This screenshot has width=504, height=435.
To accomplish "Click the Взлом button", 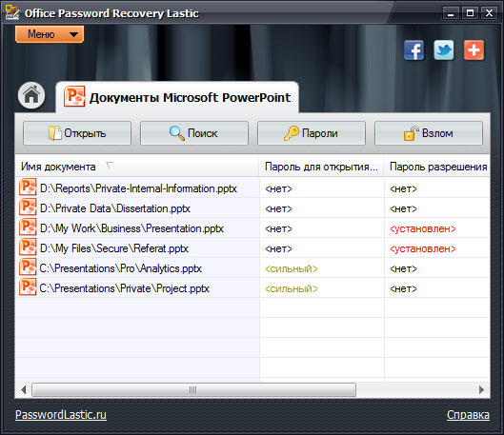I will (x=429, y=133).
